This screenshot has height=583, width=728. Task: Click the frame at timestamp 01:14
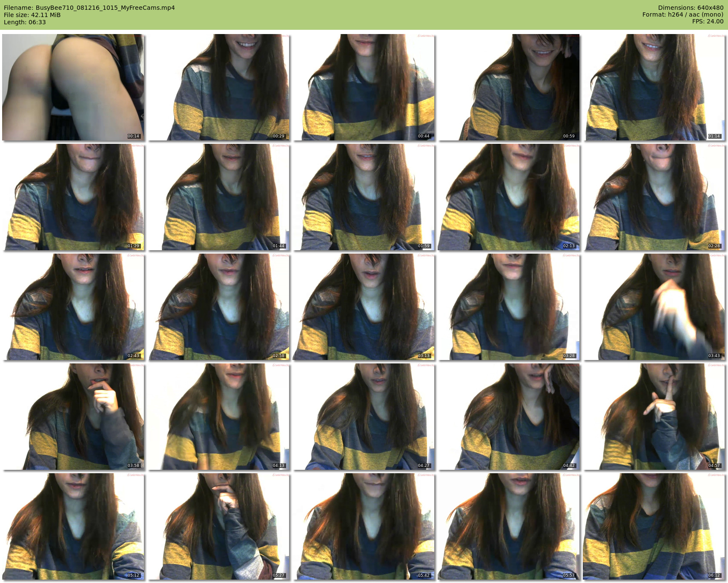click(x=654, y=87)
